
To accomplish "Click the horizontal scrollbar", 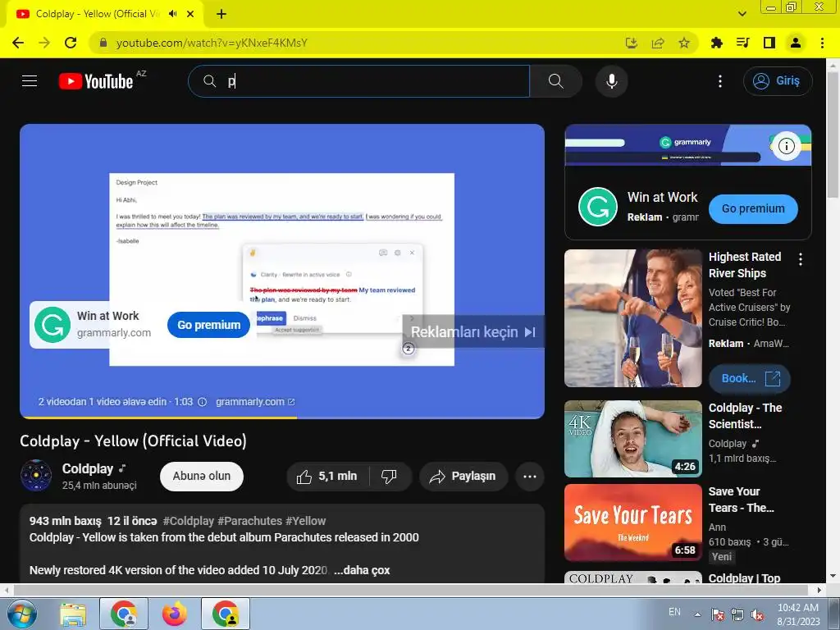I will tap(413, 590).
